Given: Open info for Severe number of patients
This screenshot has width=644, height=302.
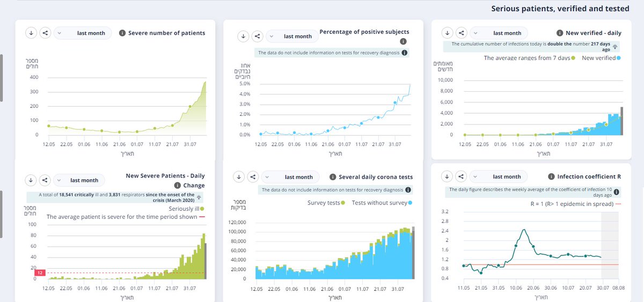Looking at the screenshot, I should [x=122, y=33].
